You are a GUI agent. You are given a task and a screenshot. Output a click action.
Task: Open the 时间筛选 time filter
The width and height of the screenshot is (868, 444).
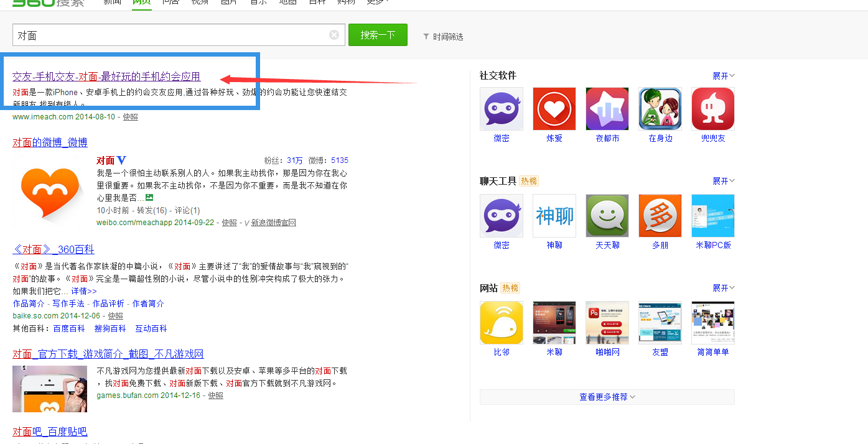(444, 37)
